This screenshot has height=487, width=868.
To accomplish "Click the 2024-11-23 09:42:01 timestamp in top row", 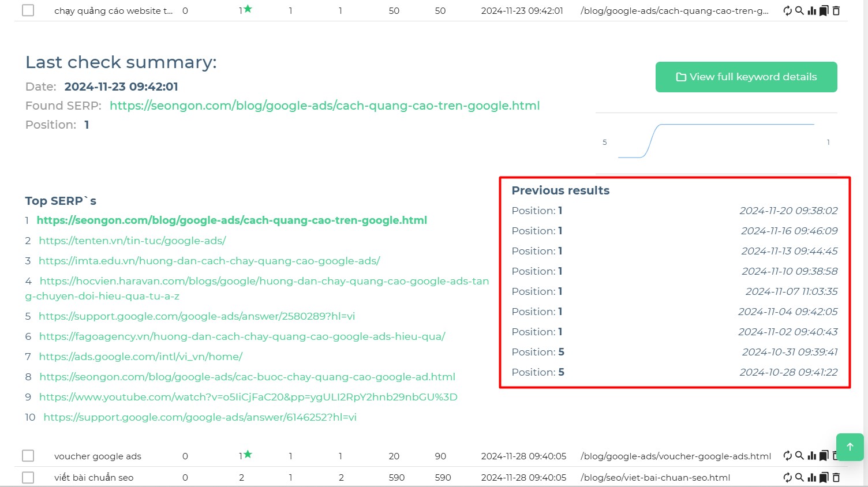I will tap(522, 11).
